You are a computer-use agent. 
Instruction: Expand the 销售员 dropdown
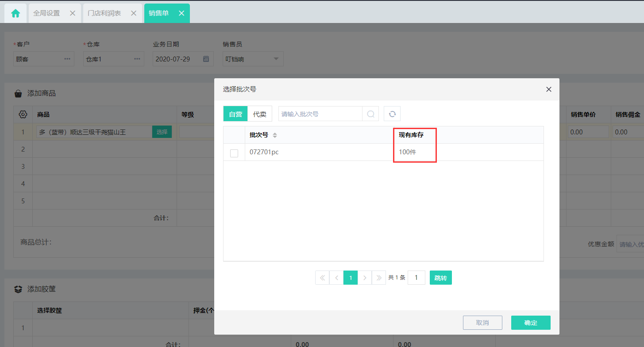(276, 59)
